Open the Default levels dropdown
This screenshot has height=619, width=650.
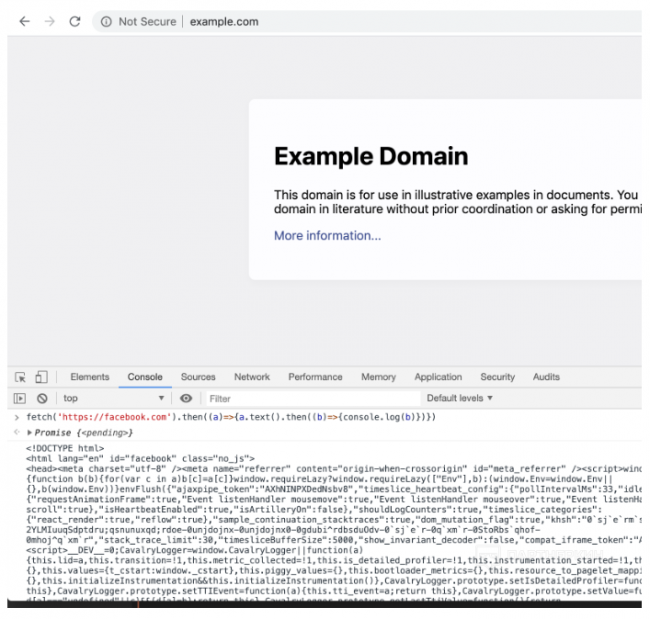point(460,398)
